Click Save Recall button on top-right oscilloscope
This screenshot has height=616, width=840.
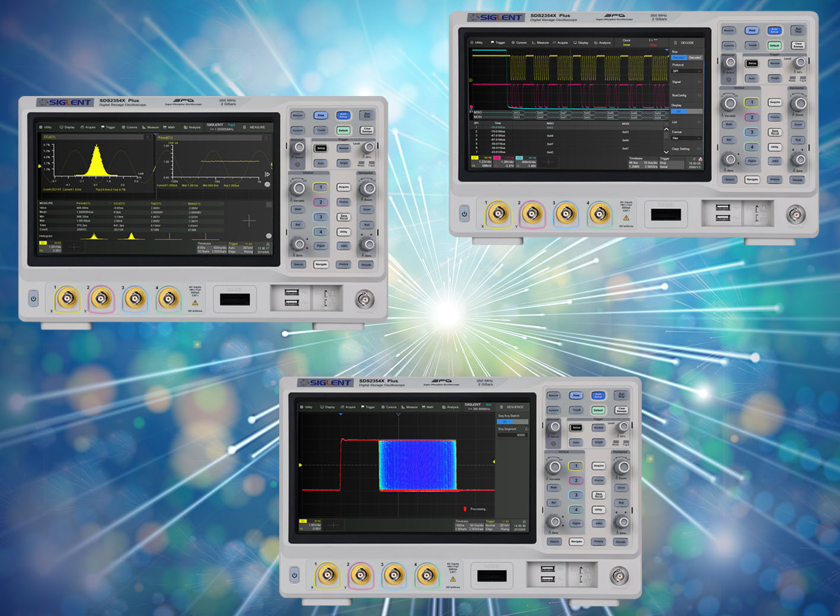click(x=775, y=132)
